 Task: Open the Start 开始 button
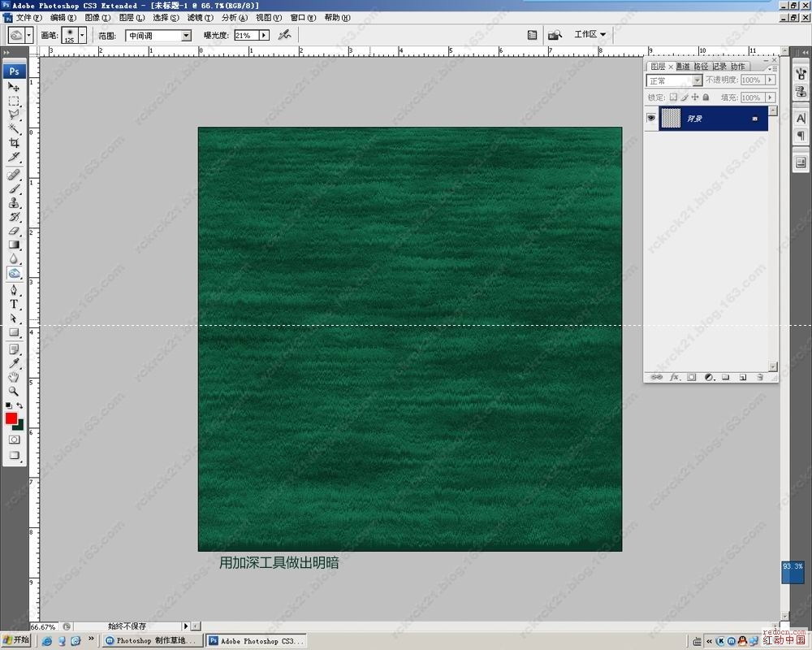pyautogui.click(x=16, y=640)
